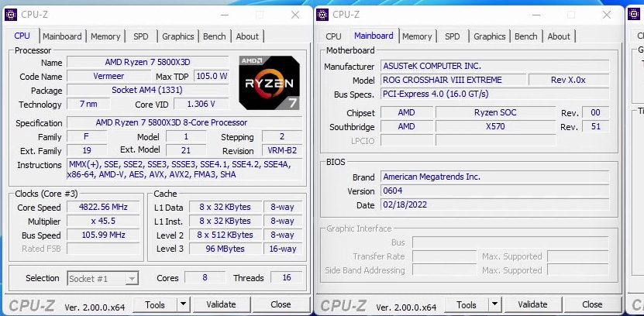
Task: Click the CPU-Z app icon in Mainboard window title bar
Action: tap(322, 15)
